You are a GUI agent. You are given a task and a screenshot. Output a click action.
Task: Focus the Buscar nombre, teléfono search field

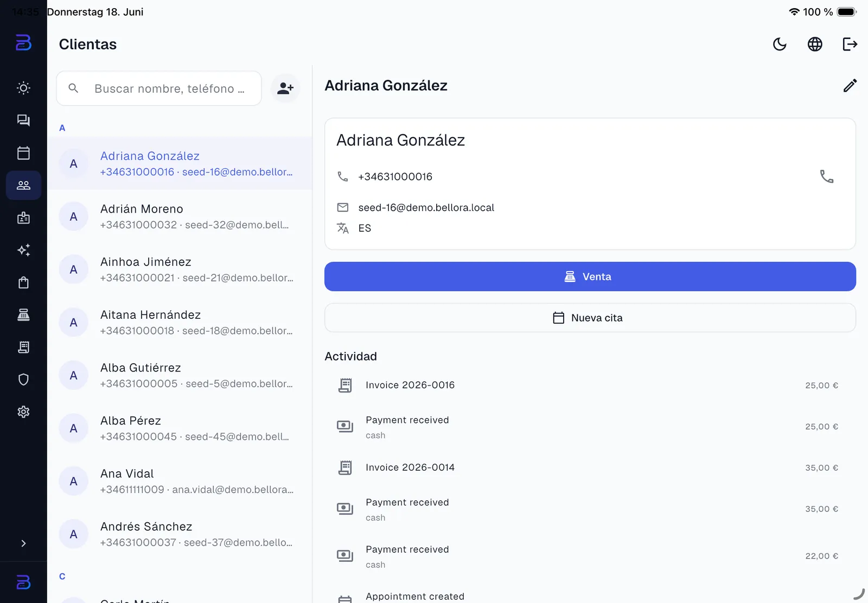click(x=159, y=88)
